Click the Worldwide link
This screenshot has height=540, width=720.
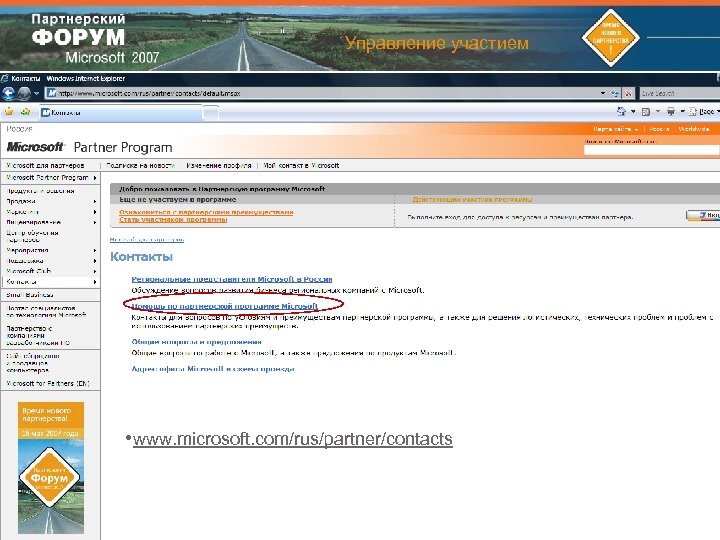(694, 129)
